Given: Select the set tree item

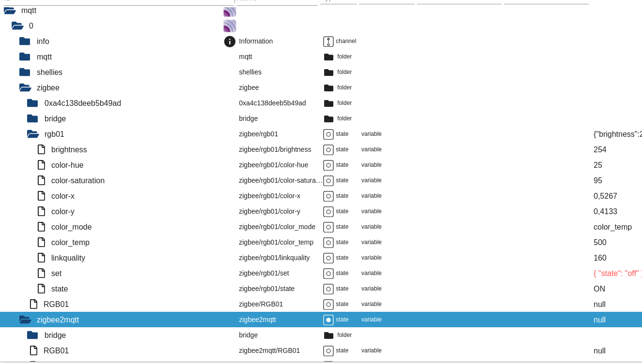Looking at the screenshot, I should tap(57, 273).
